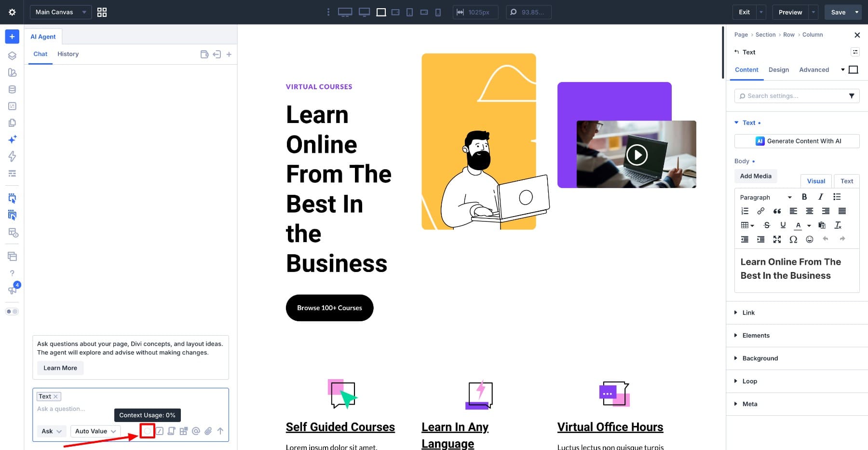Insert special character with the Omega icon
The height and width of the screenshot is (450, 868).
pos(793,239)
